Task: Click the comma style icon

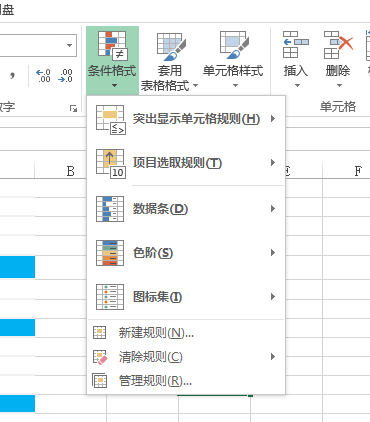Action: pyautogui.click(x=12, y=76)
